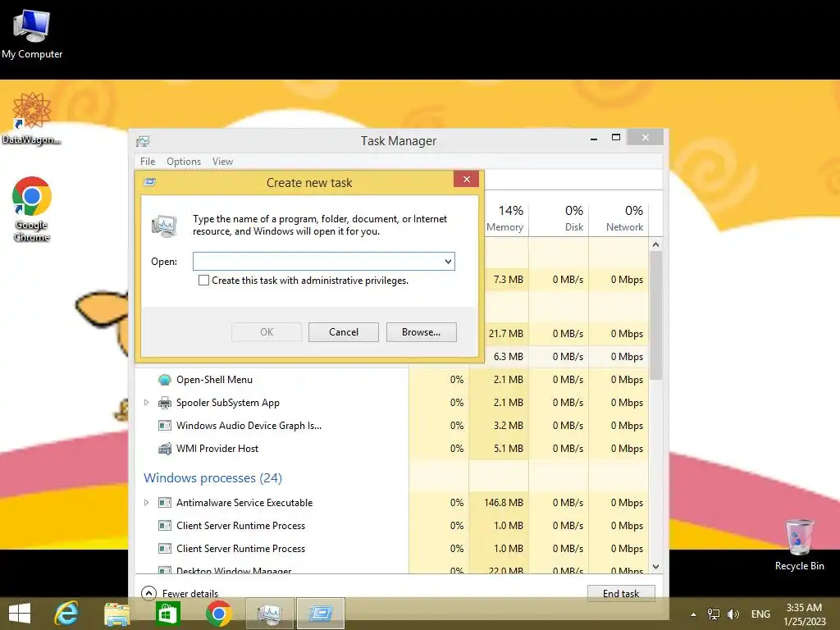Click the Windows Audio Device Graph icon

(x=164, y=426)
